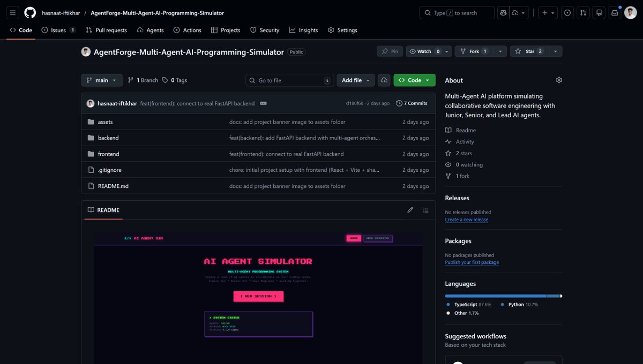643x364 pixels.
Task: Open the Projects tab
Action: pos(226,30)
